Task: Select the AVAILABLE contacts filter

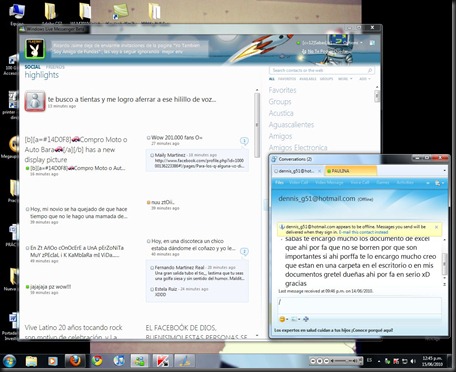Action: (x=308, y=79)
